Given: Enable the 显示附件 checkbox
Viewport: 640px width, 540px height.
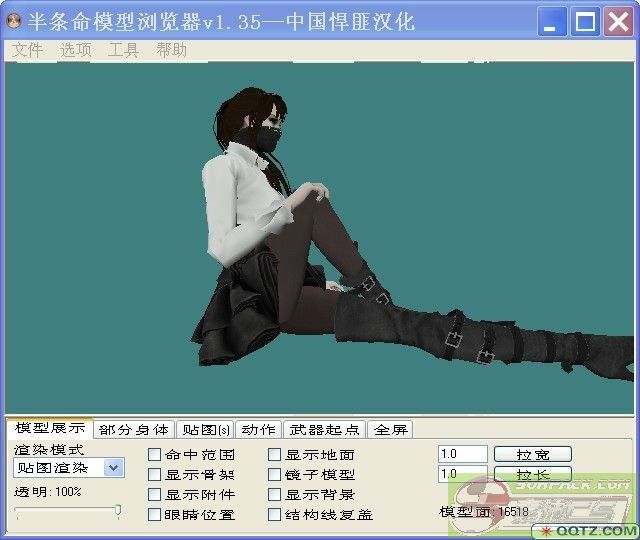Looking at the screenshot, I should (154, 494).
